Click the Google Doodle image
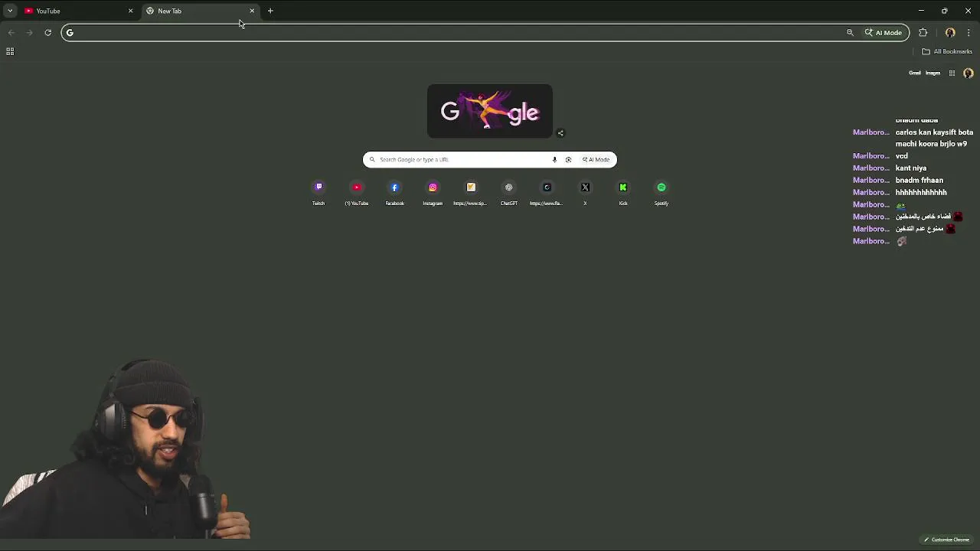 [489, 111]
